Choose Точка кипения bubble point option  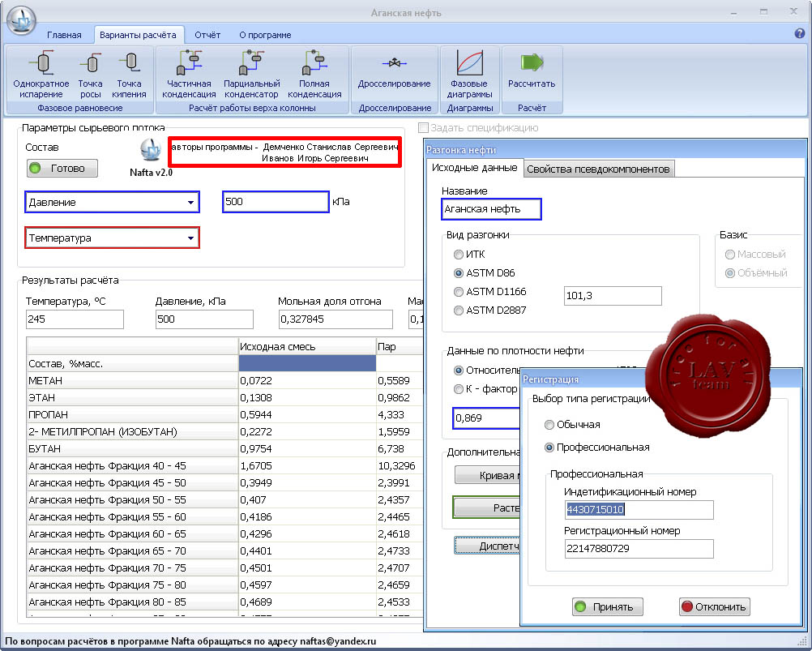pyautogui.click(x=129, y=74)
